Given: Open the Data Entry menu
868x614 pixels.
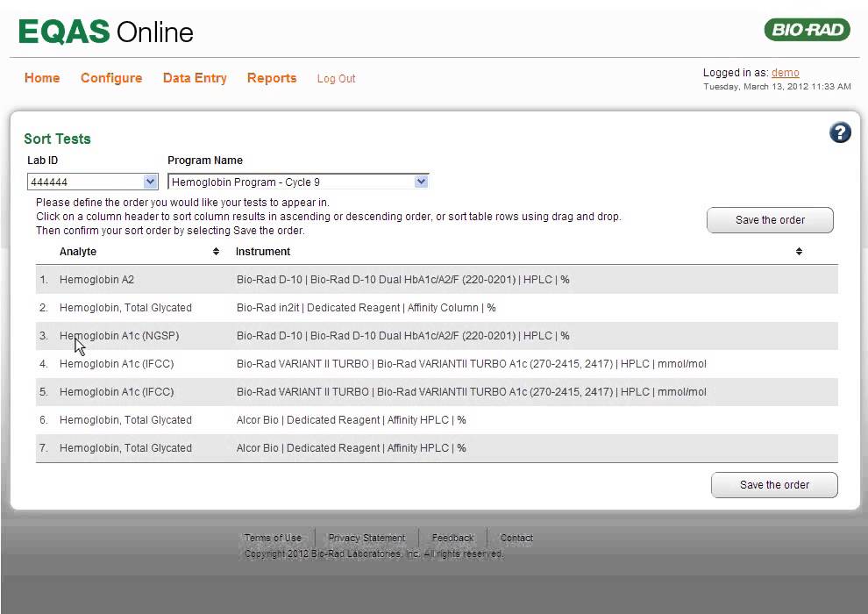Looking at the screenshot, I should pos(195,78).
